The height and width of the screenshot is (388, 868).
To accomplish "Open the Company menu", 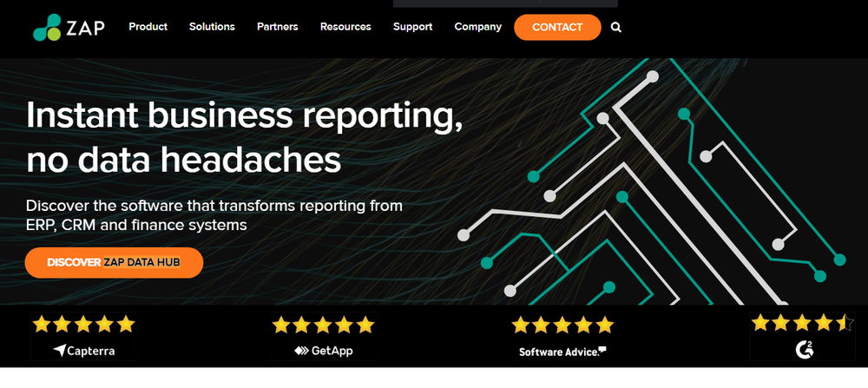I will tap(477, 27).
